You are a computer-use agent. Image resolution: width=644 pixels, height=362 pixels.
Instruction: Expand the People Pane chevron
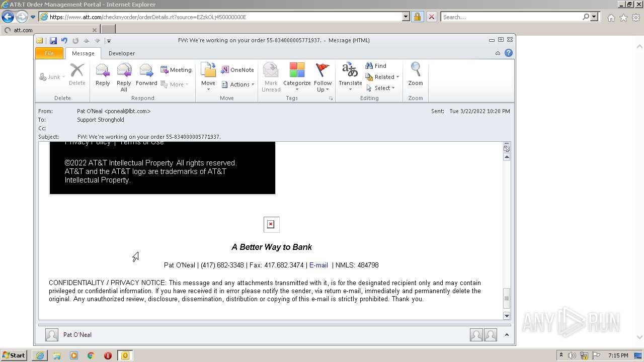pyautogui.click(x=507, y=335)
